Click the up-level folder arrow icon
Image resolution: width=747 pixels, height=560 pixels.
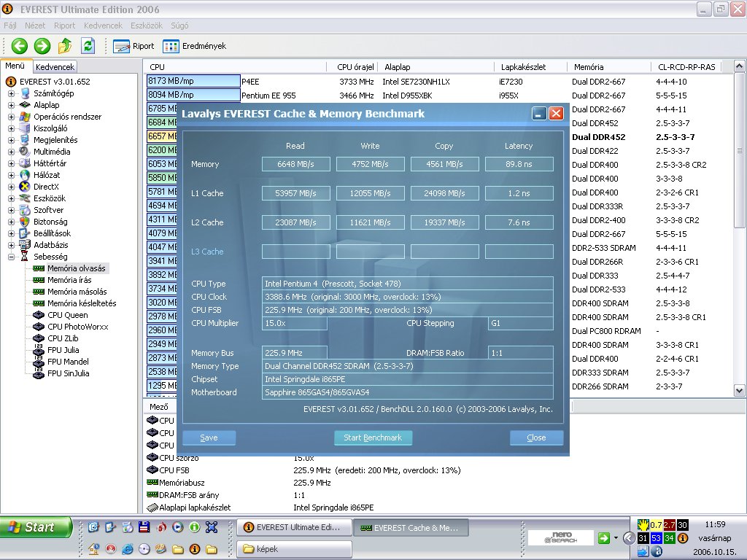coord(65,46)
